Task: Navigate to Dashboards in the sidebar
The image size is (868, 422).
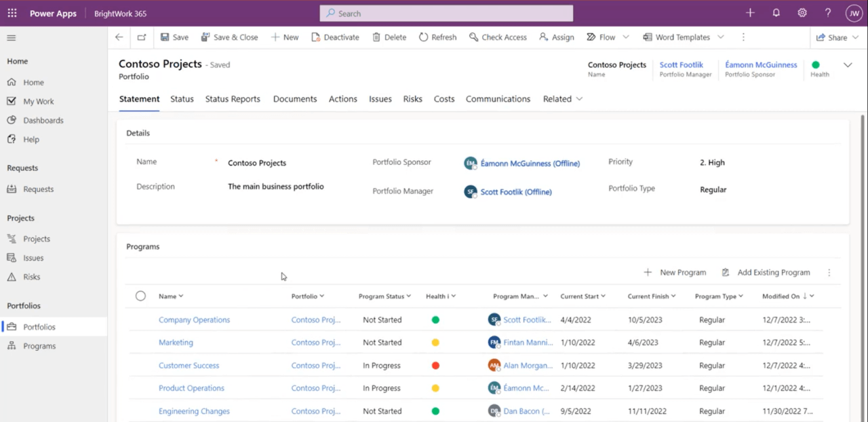Action: [42, 120]
